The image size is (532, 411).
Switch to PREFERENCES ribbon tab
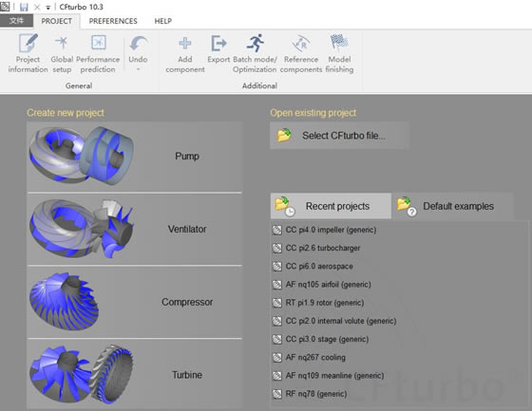[x=113, y=21]
